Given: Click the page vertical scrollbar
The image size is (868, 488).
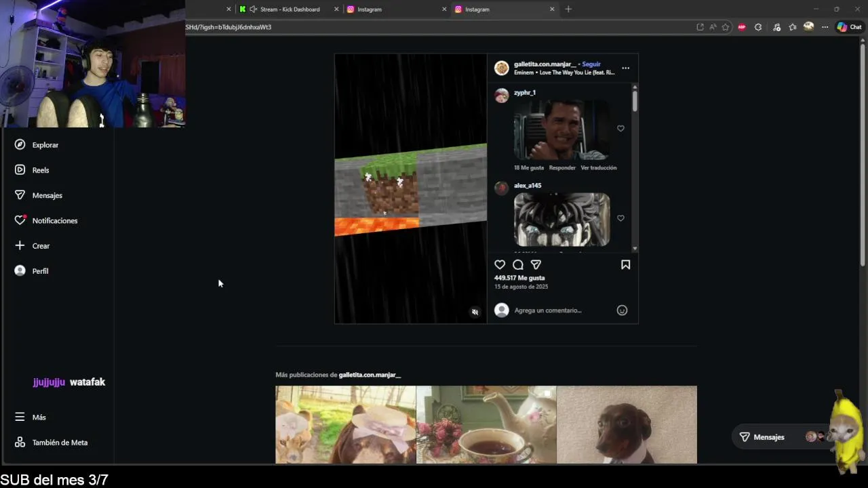Looking at the screenshot, I should pos(863,156).
